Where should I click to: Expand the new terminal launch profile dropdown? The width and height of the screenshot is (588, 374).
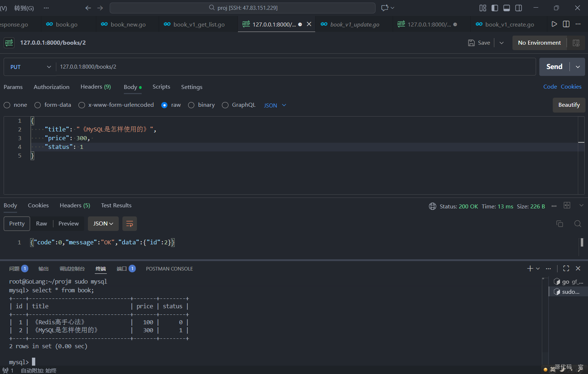(538, 268)
